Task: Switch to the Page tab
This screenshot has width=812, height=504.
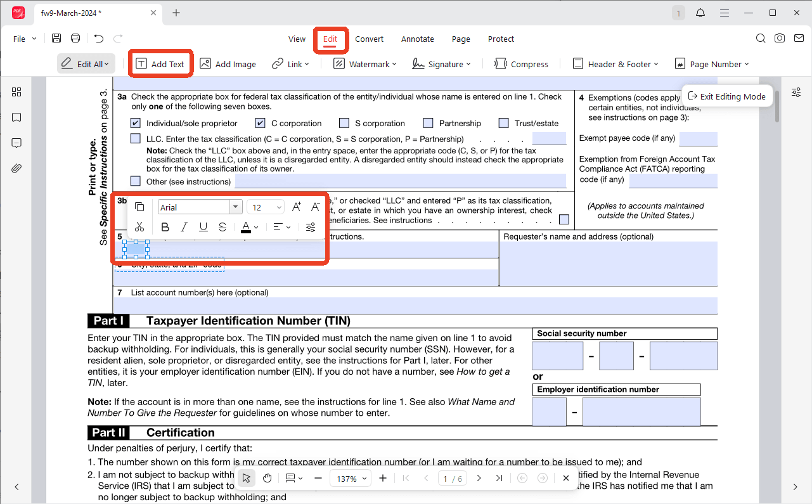Action: (461, 39)
